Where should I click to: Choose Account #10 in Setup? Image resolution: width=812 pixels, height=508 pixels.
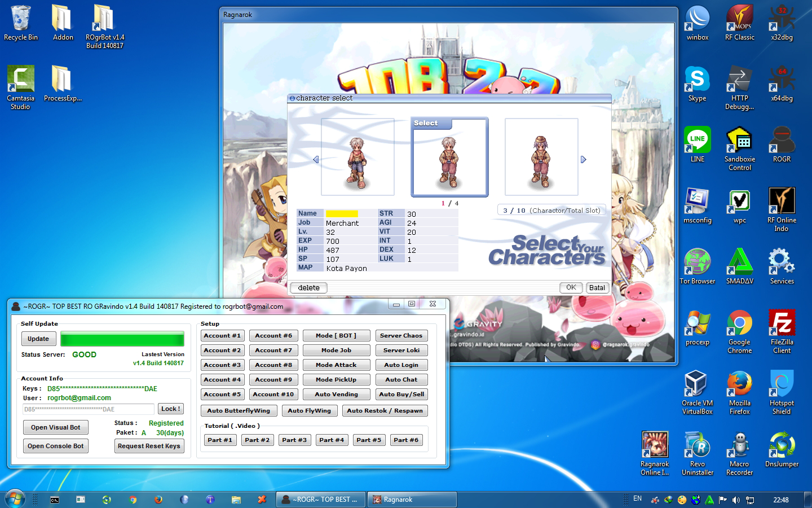(x=273, y=394)
